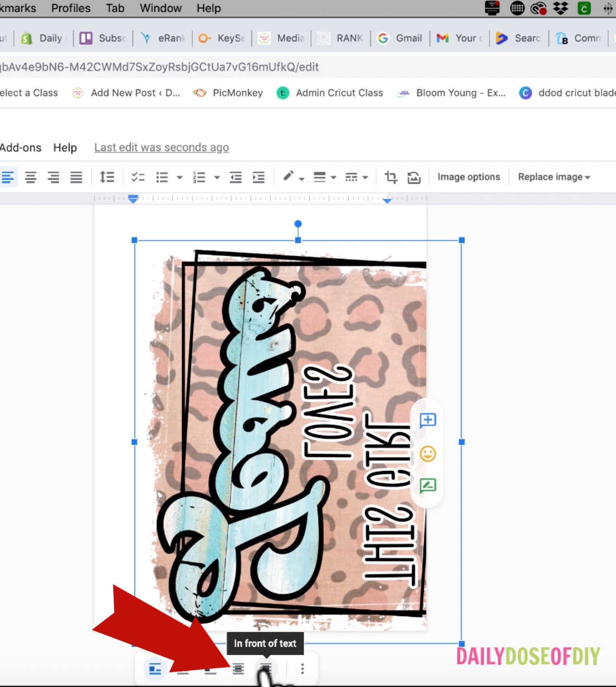Select the checklist formatting icon

[138, 177]
